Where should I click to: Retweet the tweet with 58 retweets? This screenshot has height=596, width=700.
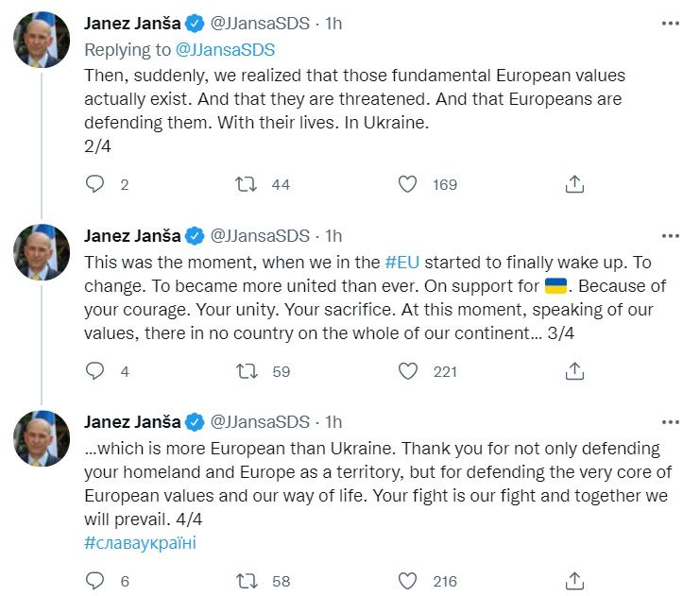pos(246,581)
